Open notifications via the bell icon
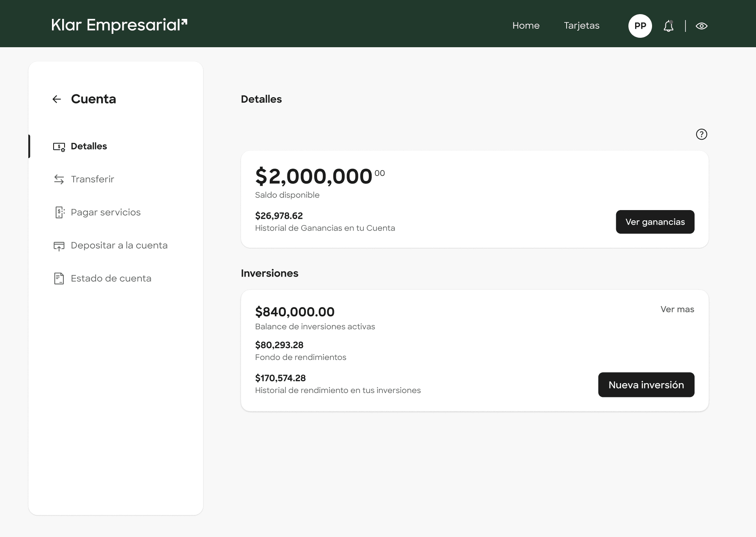Image resolution: width=756 pixels, height=537 pixels. [669, 26]
